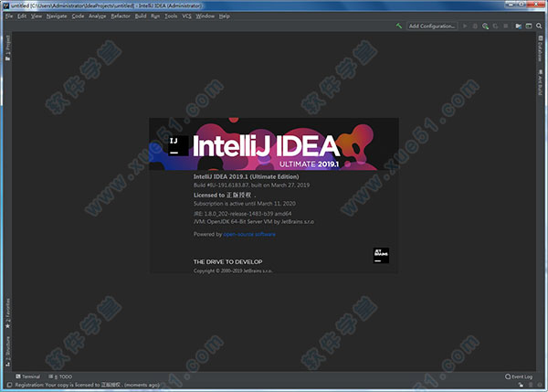
Task: Show the Database tool window
Action: (541, 48)
